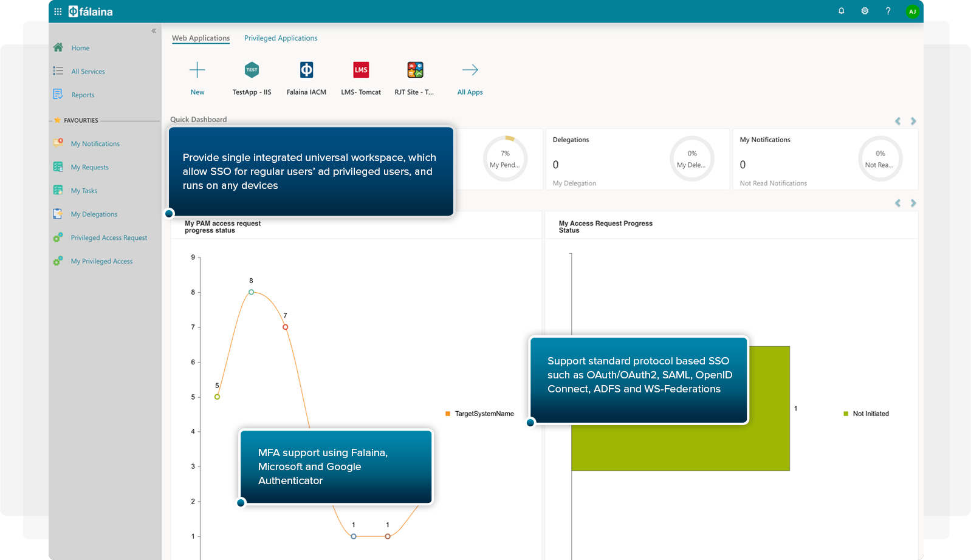The image size is (971, 560).
Task: Click the My Notifications card title
Action: (x=765, y=140)
